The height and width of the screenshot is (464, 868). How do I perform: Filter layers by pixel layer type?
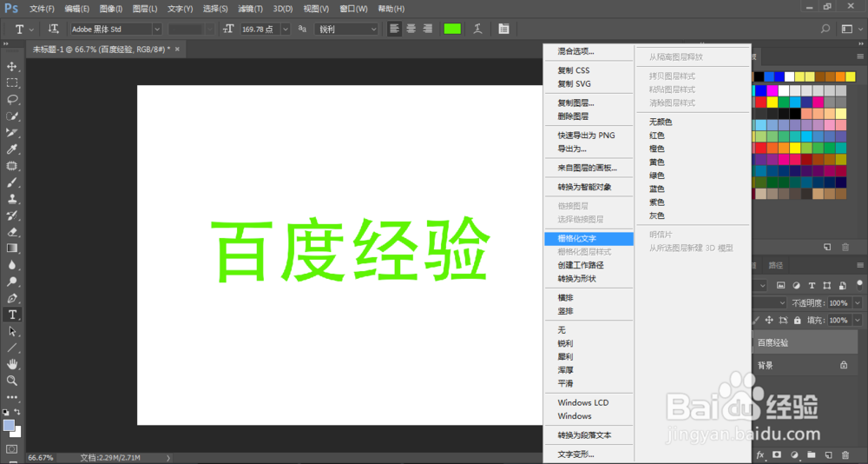781,286
